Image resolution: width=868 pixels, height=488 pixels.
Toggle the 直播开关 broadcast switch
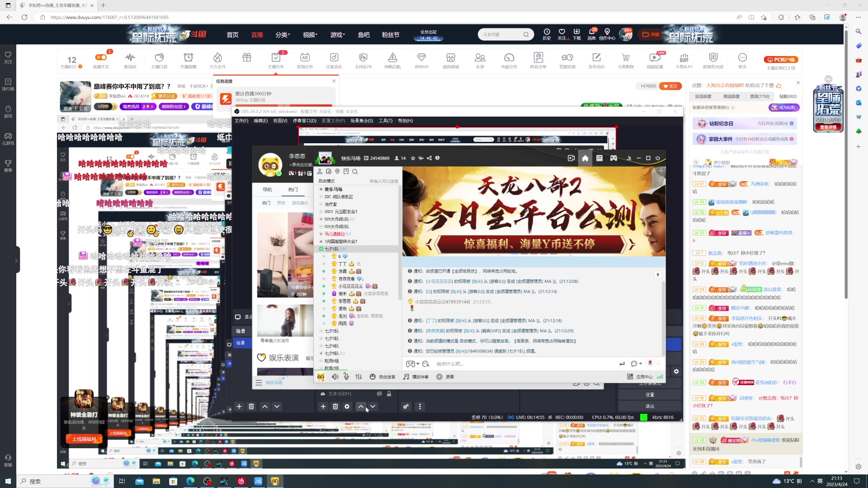[101, 57]
